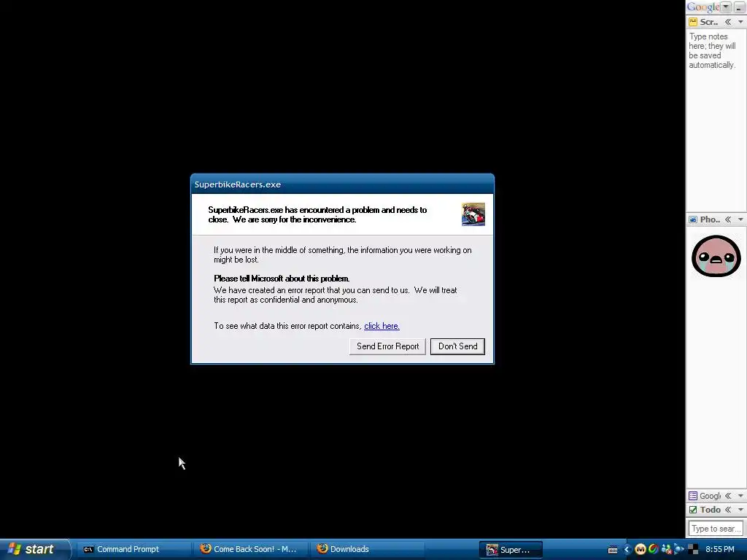The image size is (747, 560).
Task: Click the Firefox icon on the Downloads button
Action: click(x=322, y=548)
